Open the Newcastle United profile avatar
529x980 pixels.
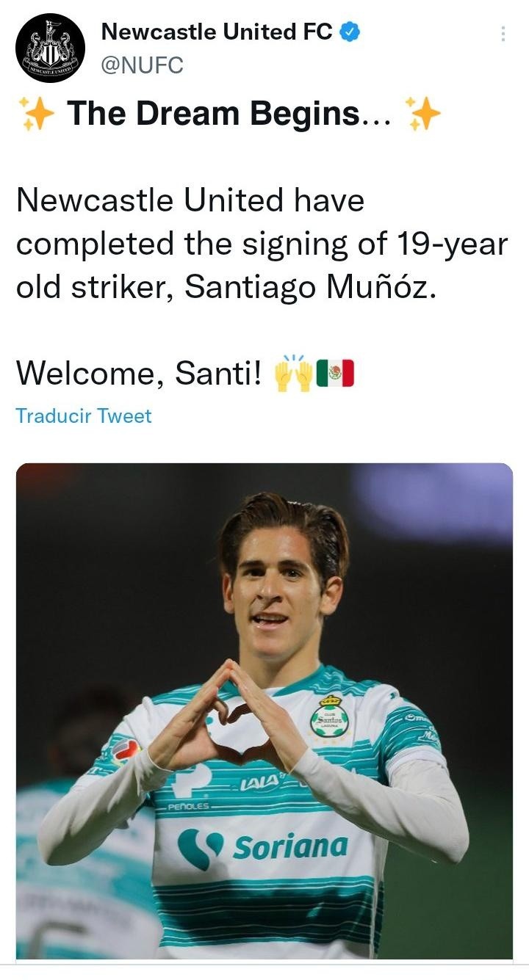[x=50, y=48]
